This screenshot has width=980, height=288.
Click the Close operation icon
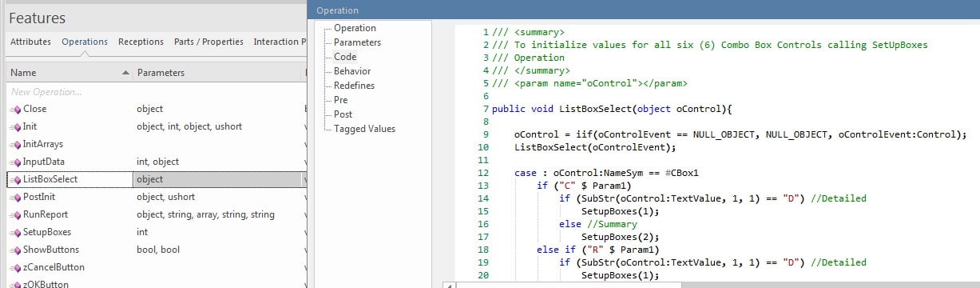click(x=15, y=109)
